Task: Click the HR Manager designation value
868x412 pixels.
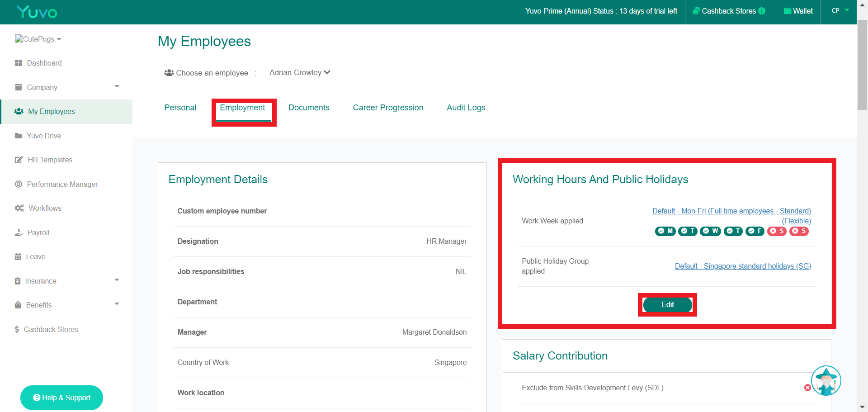Action: point(446,241)
